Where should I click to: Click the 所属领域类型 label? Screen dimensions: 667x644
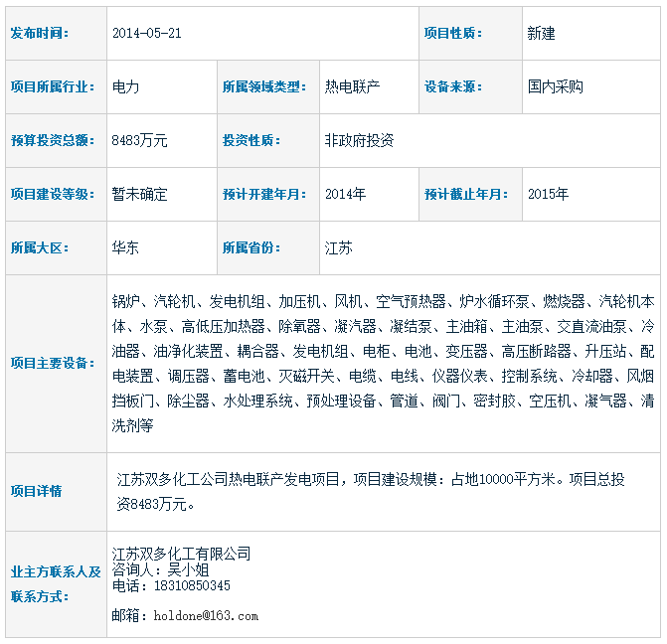264,86
